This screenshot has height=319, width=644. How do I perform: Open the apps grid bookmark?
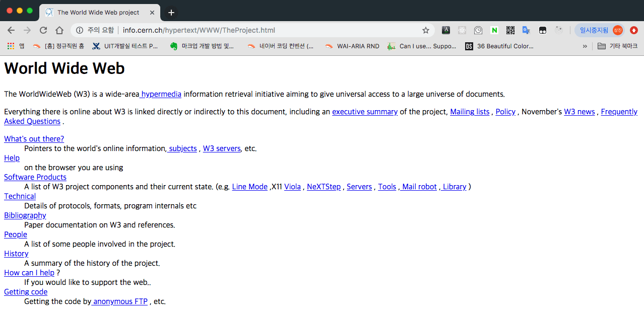16,46
